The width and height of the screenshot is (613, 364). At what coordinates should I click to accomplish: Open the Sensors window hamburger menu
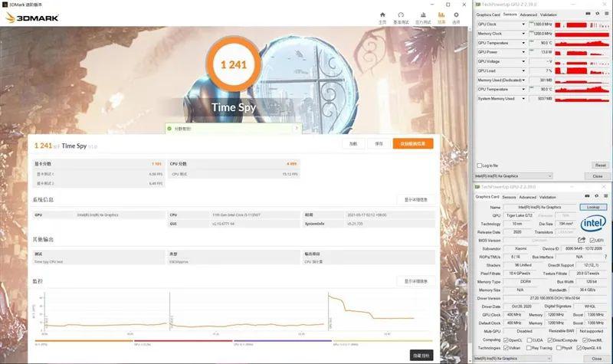[607, 14]
